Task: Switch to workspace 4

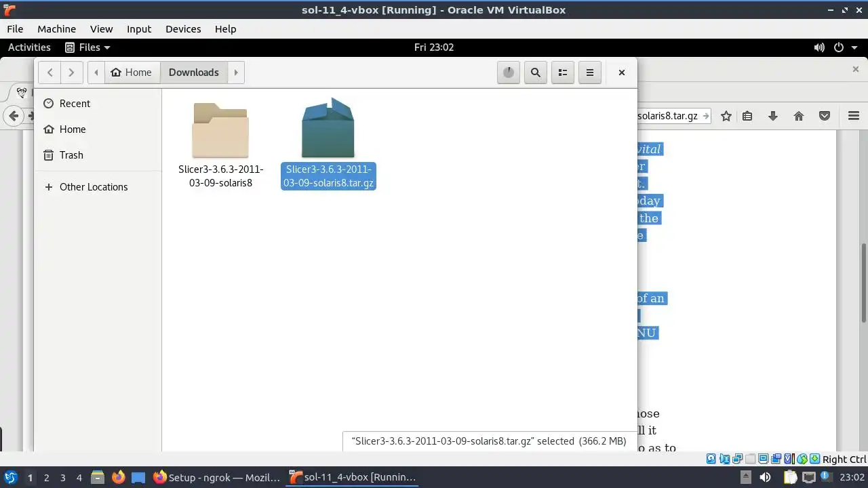Action: click(79, 477)
